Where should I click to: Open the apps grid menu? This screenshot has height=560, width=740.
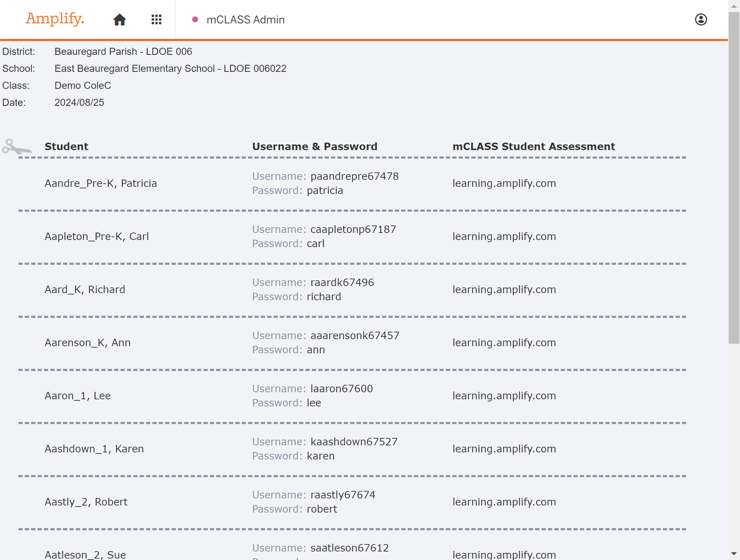pyautogui.click(x=156, y=19)
